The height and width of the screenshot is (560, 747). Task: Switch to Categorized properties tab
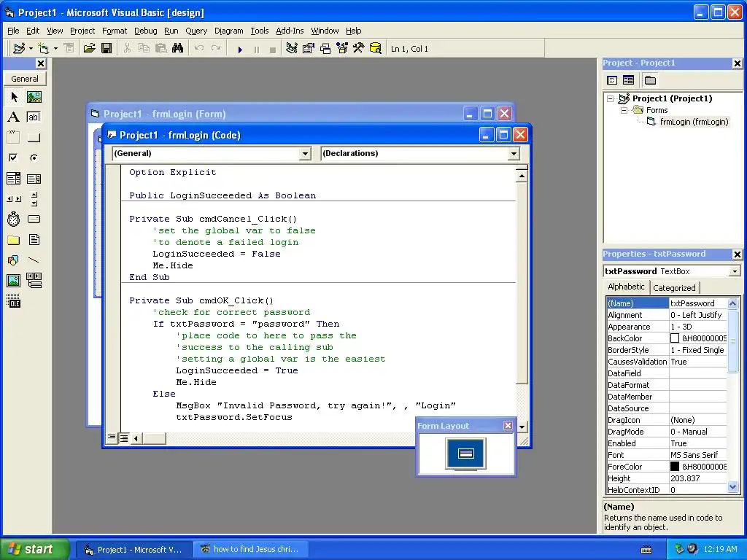[x=674, y=287]
